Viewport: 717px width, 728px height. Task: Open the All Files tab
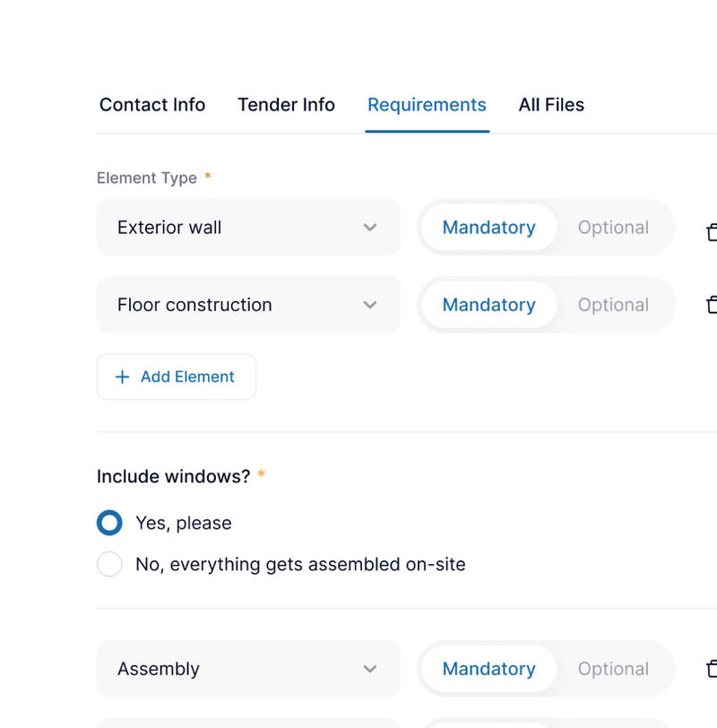pos(551,105)
